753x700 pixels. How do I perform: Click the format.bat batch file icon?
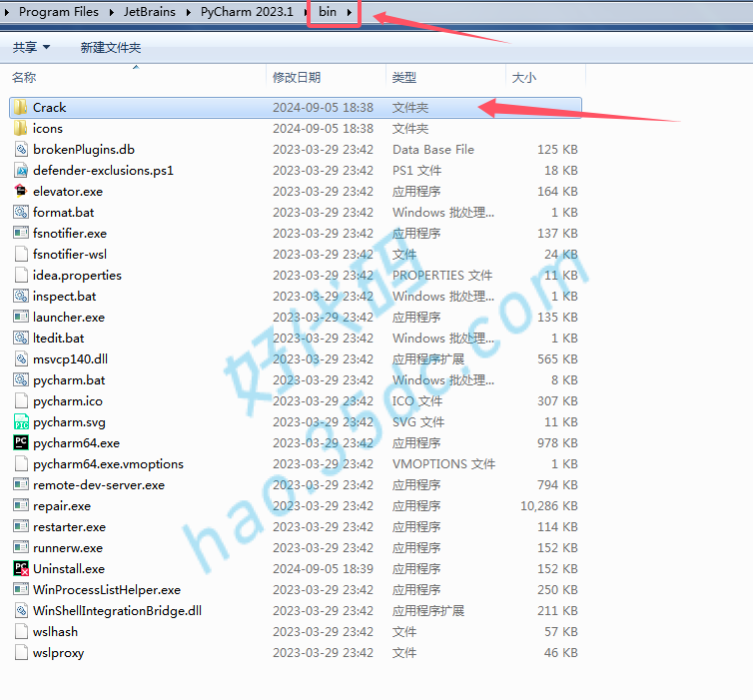21,212
